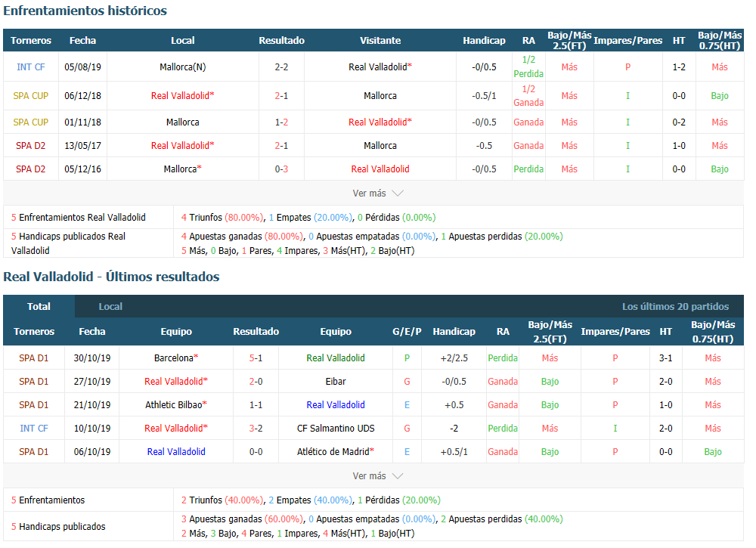
Task: Click Handicap column header in historical table
Action: point(484,41)
